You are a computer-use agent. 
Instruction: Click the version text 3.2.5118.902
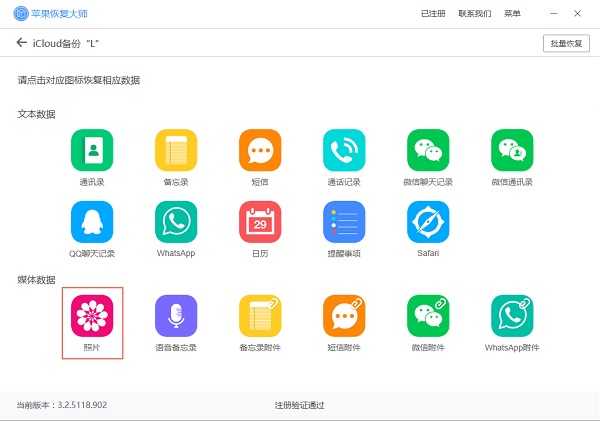(x=82, y=405)
